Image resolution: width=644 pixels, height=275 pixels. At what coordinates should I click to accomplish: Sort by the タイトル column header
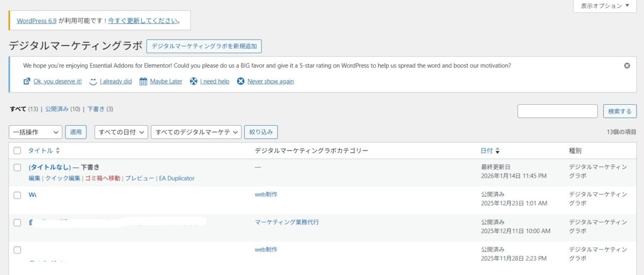click(x=40, y=151)
